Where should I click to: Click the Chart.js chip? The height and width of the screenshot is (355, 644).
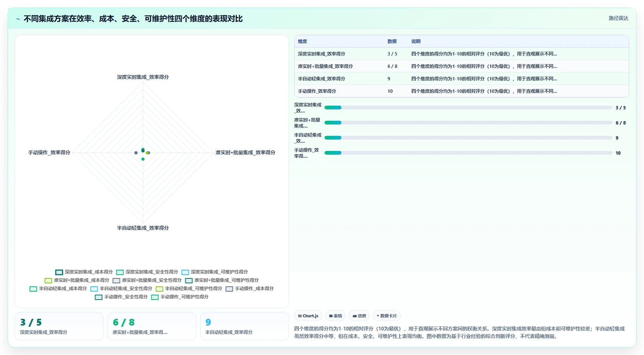[308, 316]
